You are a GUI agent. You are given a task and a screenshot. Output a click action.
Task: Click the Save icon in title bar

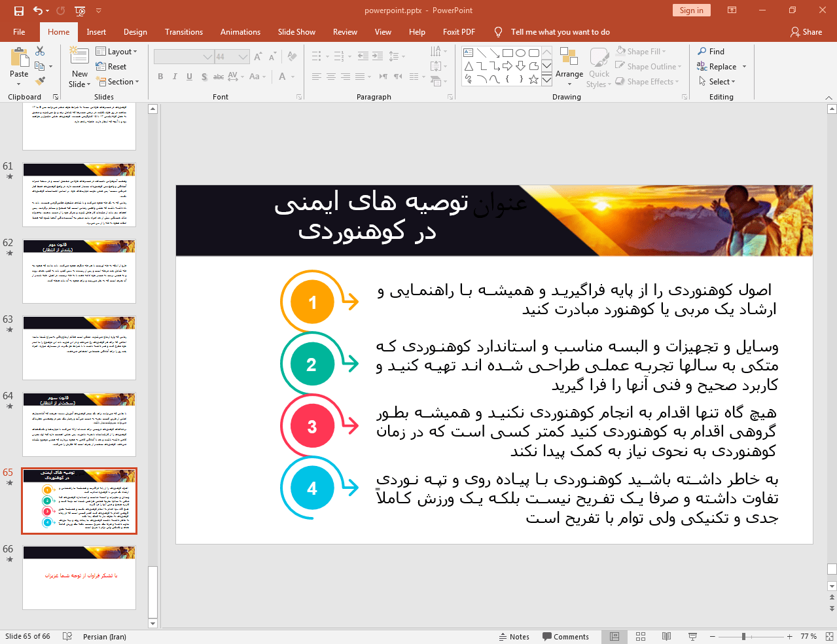18,10
